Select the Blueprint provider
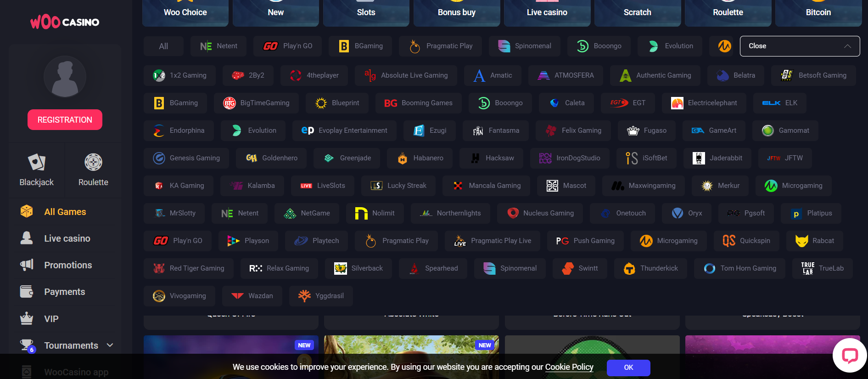Screen dimensions: 868x379 tap(337, 103)
